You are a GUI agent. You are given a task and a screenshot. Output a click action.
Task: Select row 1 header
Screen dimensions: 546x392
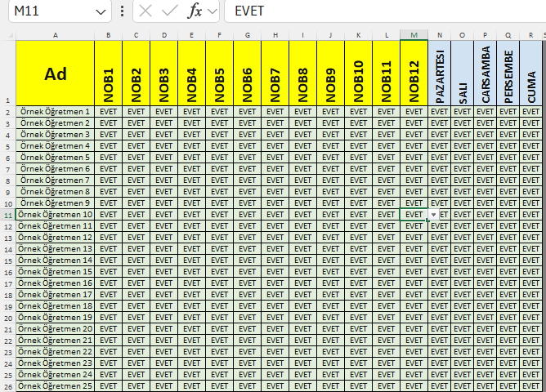click(x=8, y=73)
